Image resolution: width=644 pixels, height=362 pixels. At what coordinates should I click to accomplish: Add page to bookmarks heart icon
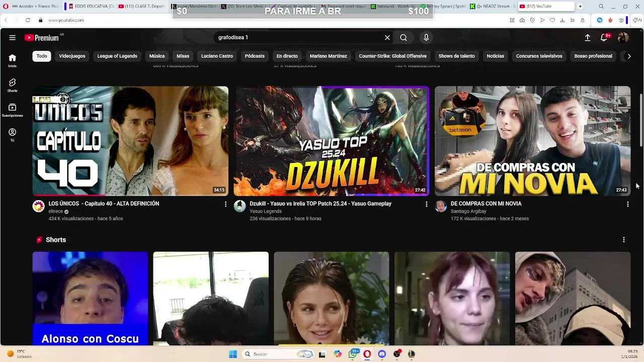click(x=552, y=20)
